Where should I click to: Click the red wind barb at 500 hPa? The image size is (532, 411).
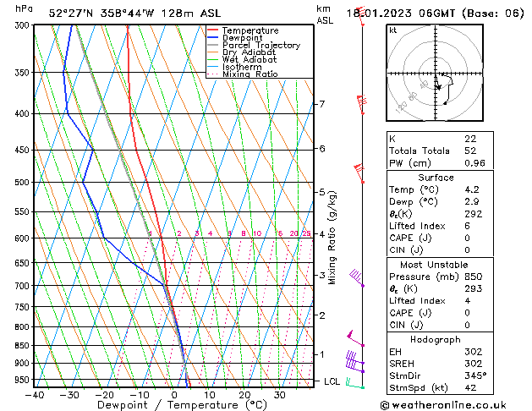[359, 173]
